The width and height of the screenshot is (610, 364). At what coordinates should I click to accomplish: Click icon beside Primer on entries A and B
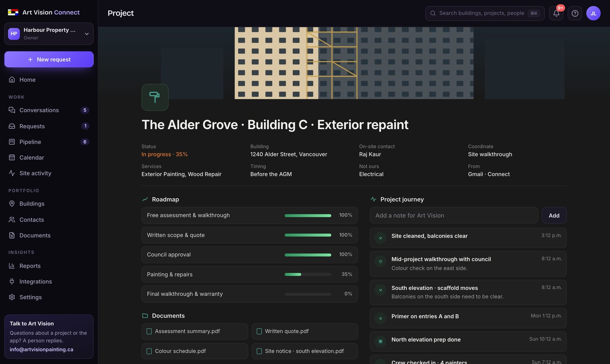click(380, 318)
